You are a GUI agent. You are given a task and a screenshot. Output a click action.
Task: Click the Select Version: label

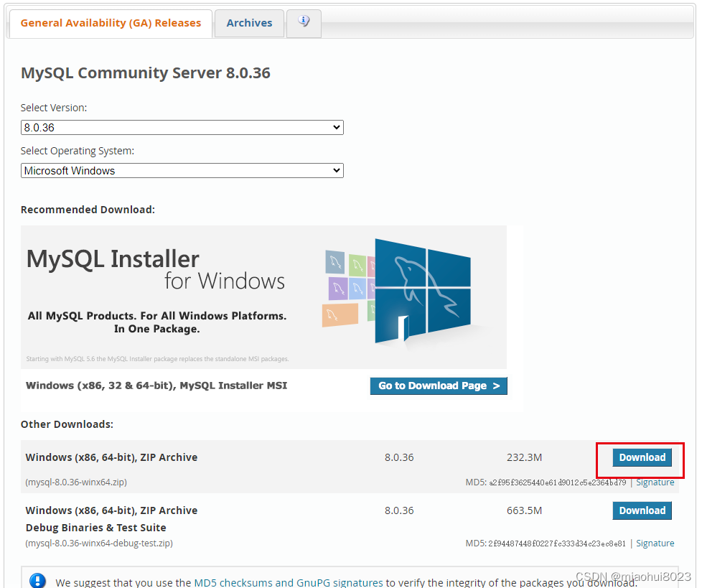pyautogui.click(x=54, y=108)
